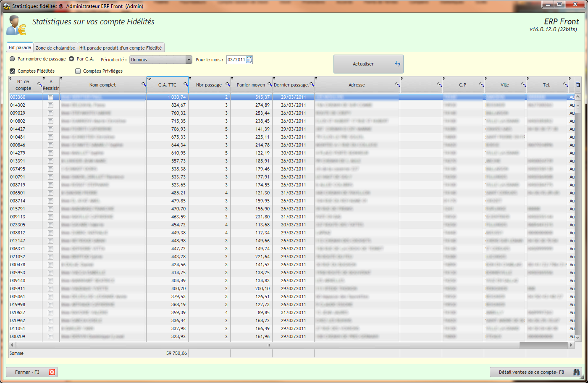Click the Pour le mois date field
The width and height of the screenshot is (588, 383).
(x=236, y=60)
